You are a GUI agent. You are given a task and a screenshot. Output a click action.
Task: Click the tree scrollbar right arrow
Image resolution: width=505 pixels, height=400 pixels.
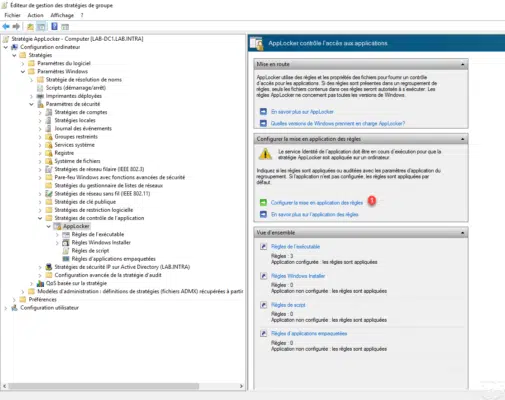pos(241,386)
